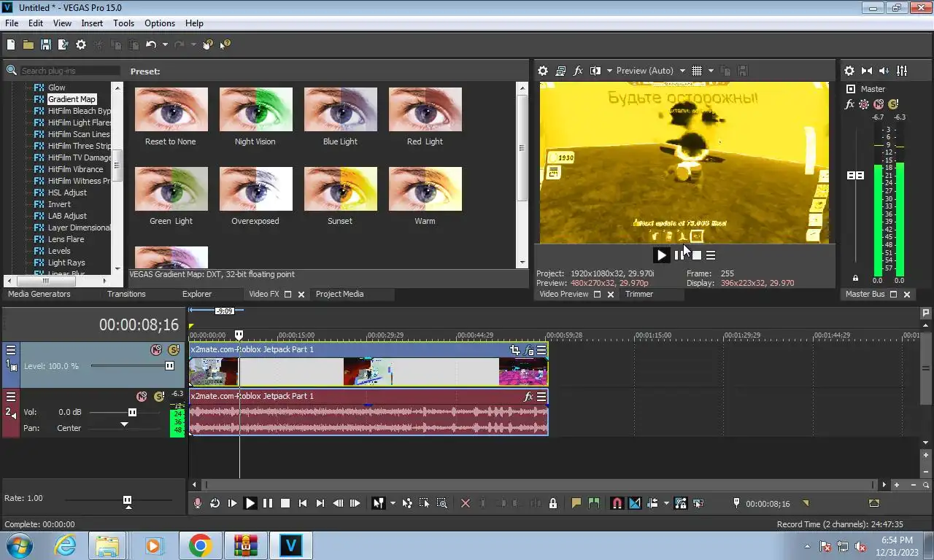Save the project with the floppy icon
Image resolution: width=934 pixels, height=560 pixels.
pyautogui.click(x=45, y=44)
